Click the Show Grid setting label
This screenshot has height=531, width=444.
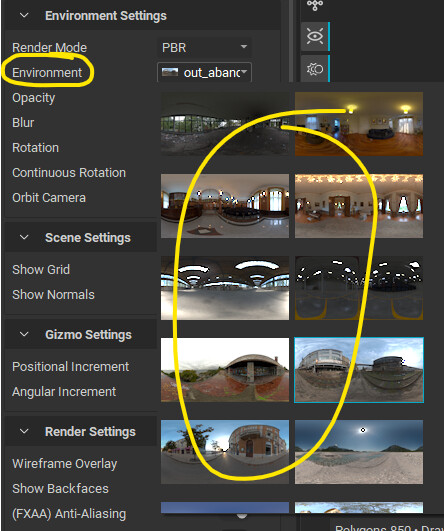41,270
